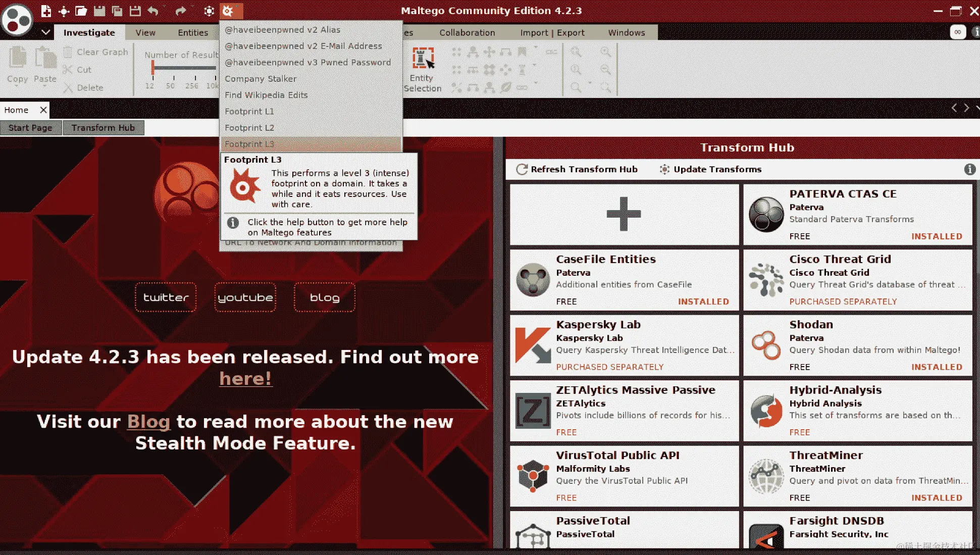The width and height of the screenshot is (980, 555).
Task: Open the 'here!' update link
Action: click(245, 378)
